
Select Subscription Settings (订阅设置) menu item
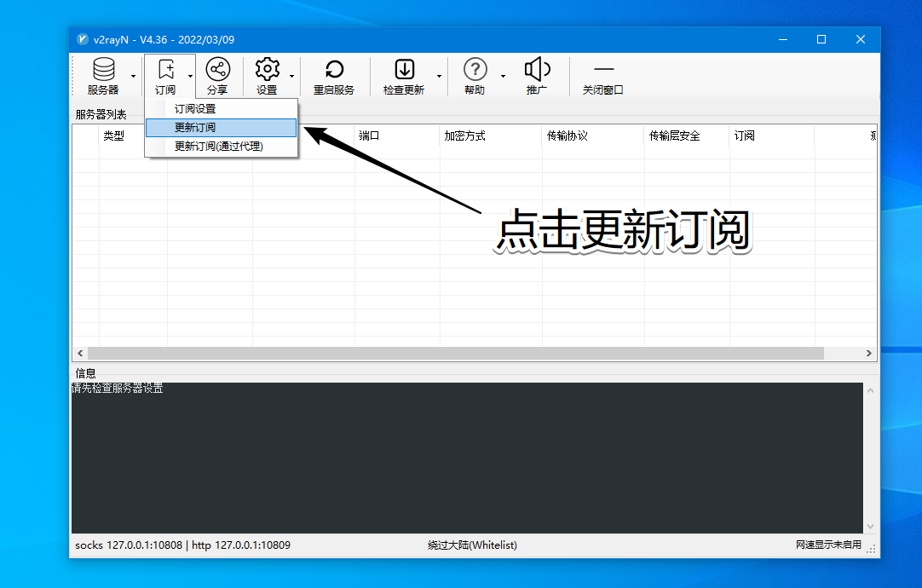pos(195,109)
